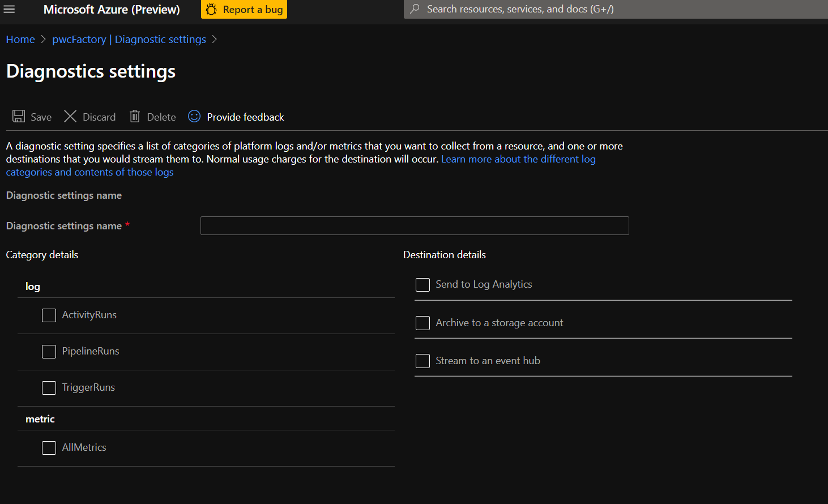Viewport: 828px width, 504px height.
Task: Click the Destination details heading
Action: 445,255
